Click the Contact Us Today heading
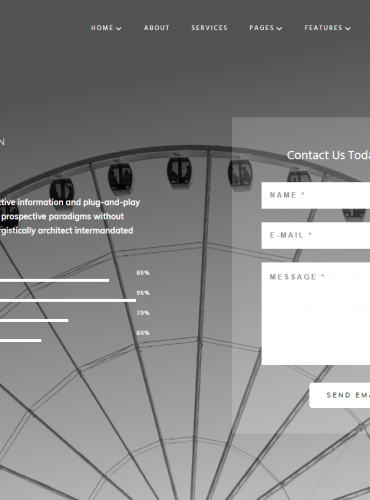The height and width of the screenshot is (500, 370). (328, 155)
